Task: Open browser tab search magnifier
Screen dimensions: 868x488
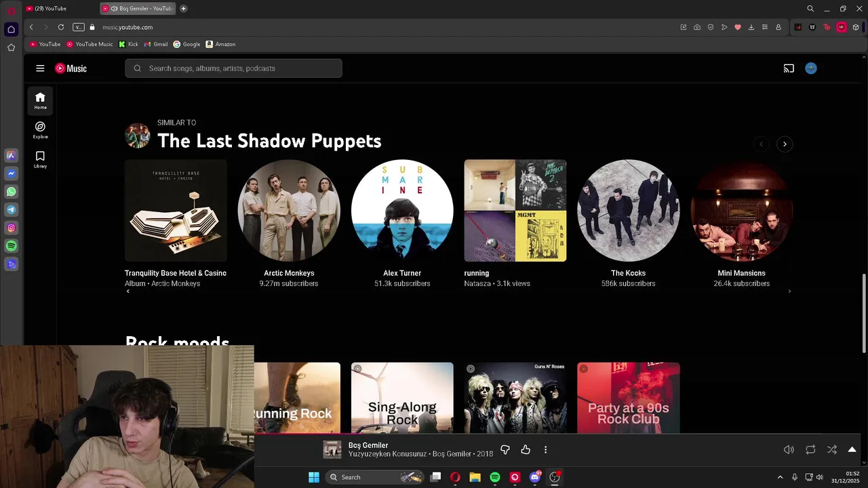Action: tap(810, 9)
